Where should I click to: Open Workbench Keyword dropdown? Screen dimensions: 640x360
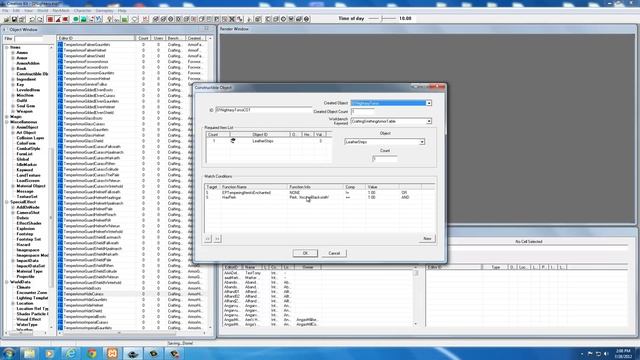pyautogui.click(x=429, y=121)
